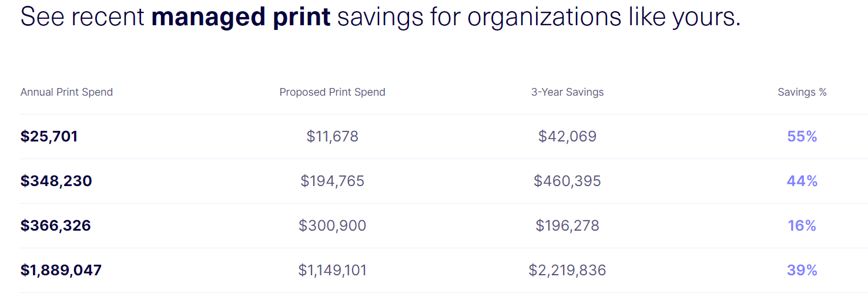Click the Annual Print Spend column header
This screenshot has width=868, height=297.
tap(66, 92)
